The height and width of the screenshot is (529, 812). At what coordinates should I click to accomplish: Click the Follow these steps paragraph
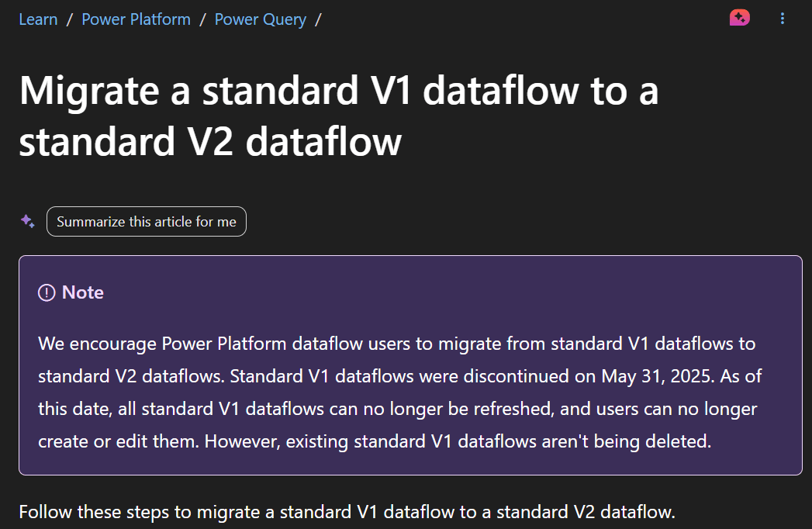[347, 512]
